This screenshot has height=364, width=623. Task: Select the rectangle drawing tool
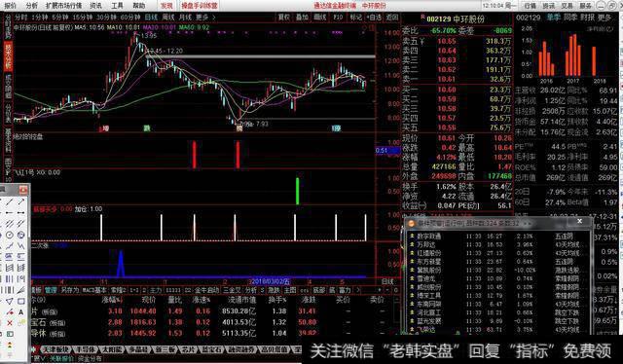tap(20, 301)
